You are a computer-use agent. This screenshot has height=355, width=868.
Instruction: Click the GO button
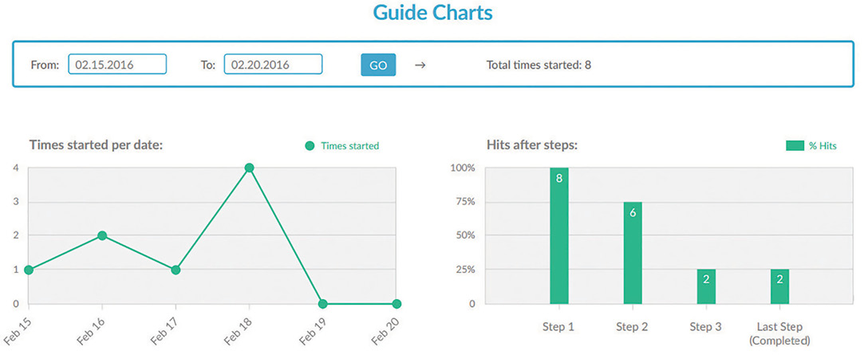[x=378, y=65]
